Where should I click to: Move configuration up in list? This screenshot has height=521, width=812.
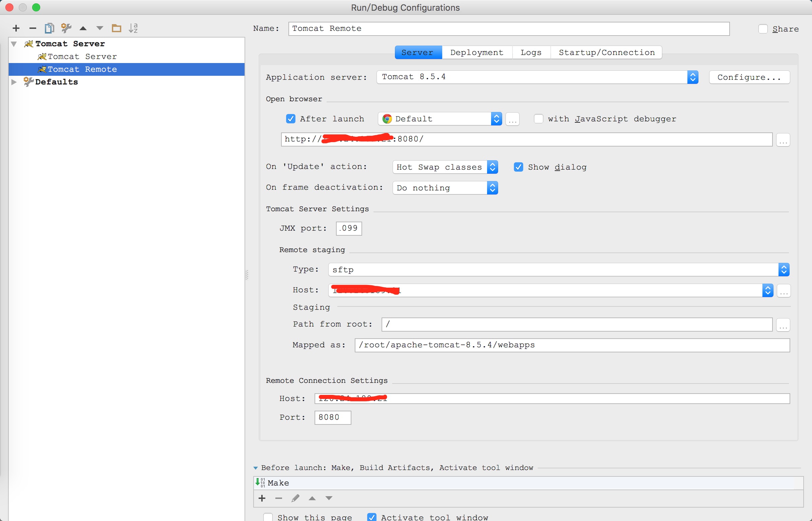83,28
